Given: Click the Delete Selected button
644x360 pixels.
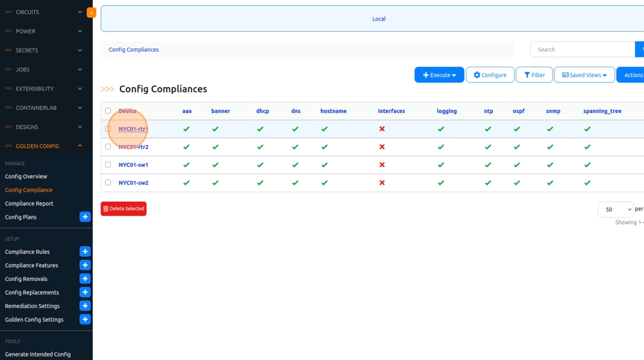Looking at the screenshot, I should (124, 209).
